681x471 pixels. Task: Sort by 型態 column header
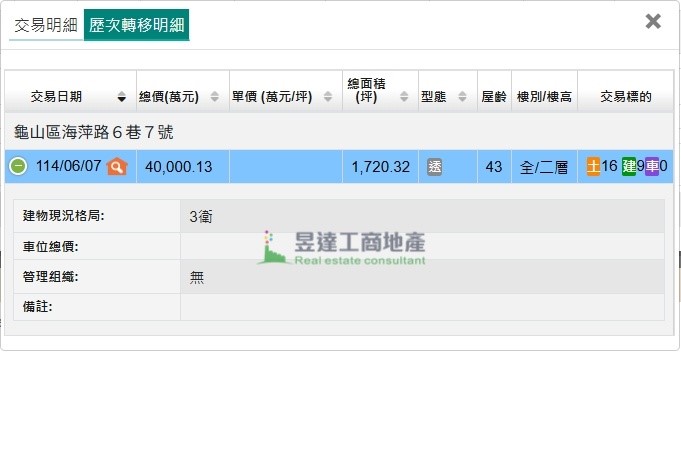click(x=442, y=97)
